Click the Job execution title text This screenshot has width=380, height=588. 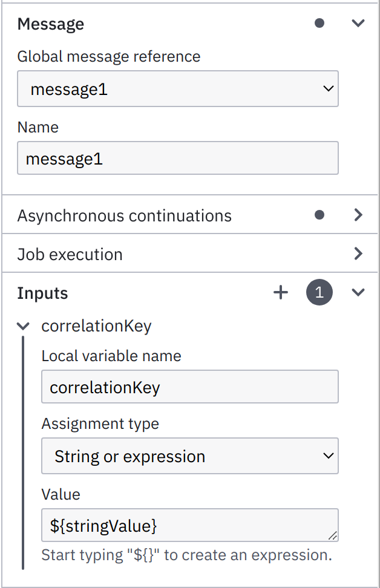point(70,255)
